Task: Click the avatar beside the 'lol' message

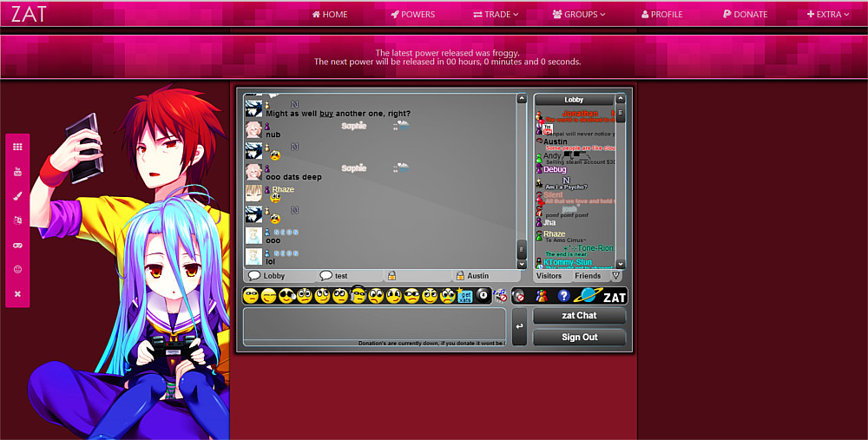Action: (253, 257)
